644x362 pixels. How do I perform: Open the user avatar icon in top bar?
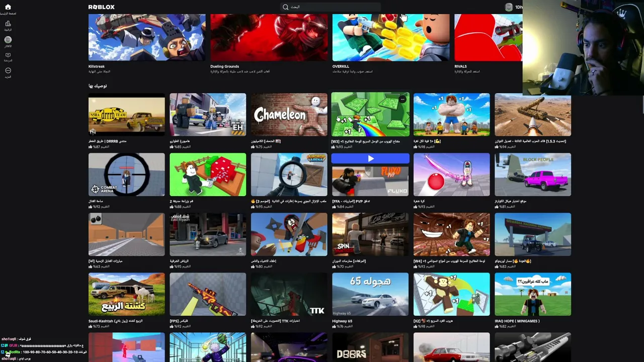pyautogui.click(x=509, y=7)
